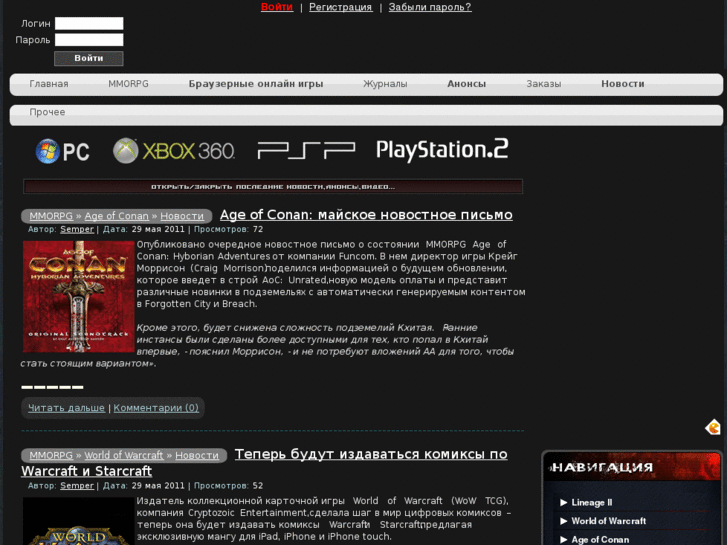Click the Войти submit button
Image resolution: width=727 pixels, height=545 pixels.
(89, 58)
